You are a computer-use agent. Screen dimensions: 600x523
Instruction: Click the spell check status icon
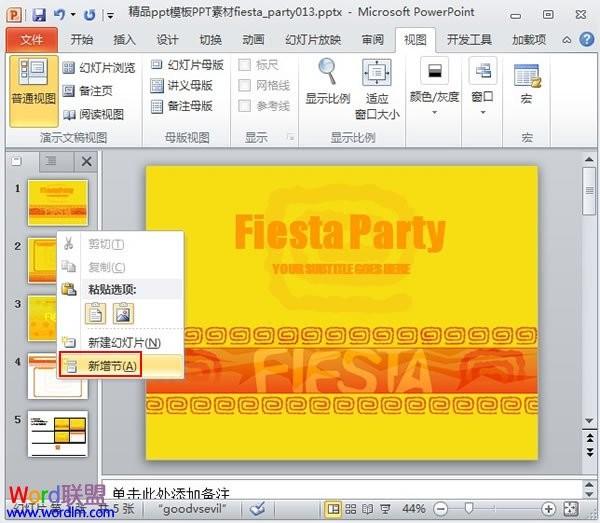click(x=257, y=509)
